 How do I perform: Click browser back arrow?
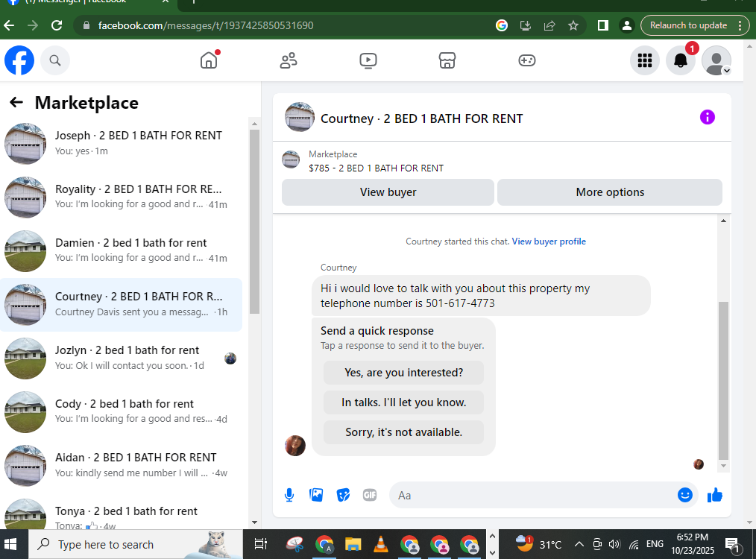click(x=9, y=25)
